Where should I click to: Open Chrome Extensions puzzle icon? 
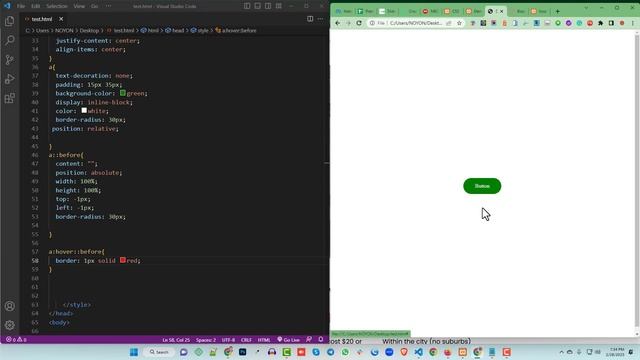click(x=600, y=23)
